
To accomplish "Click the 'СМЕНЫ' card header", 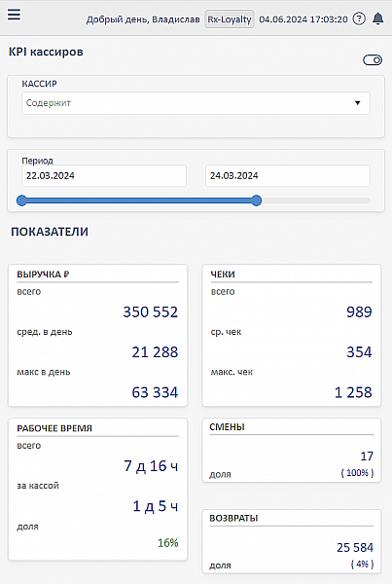I will tap(227, 427).
